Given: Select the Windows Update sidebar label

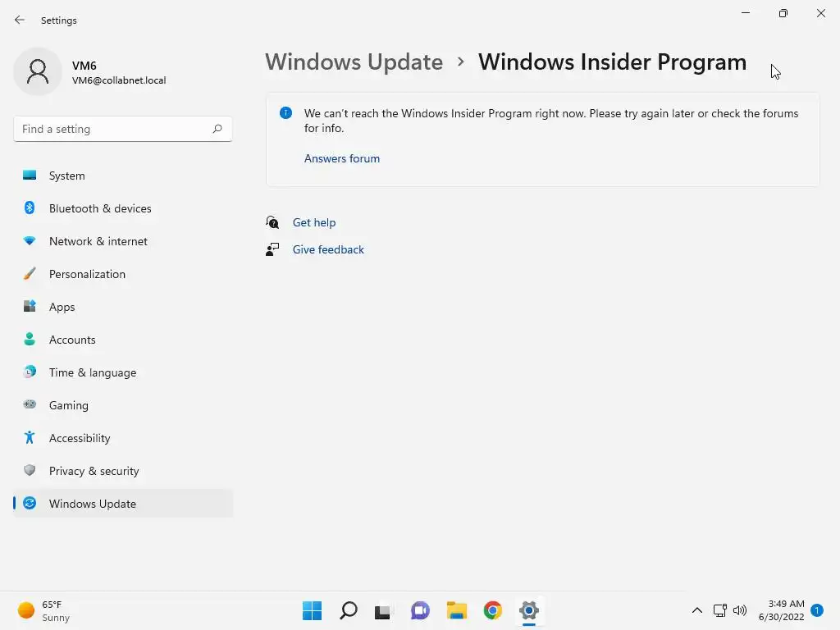Looking at the screenshot, I should (x=93, y=504).
